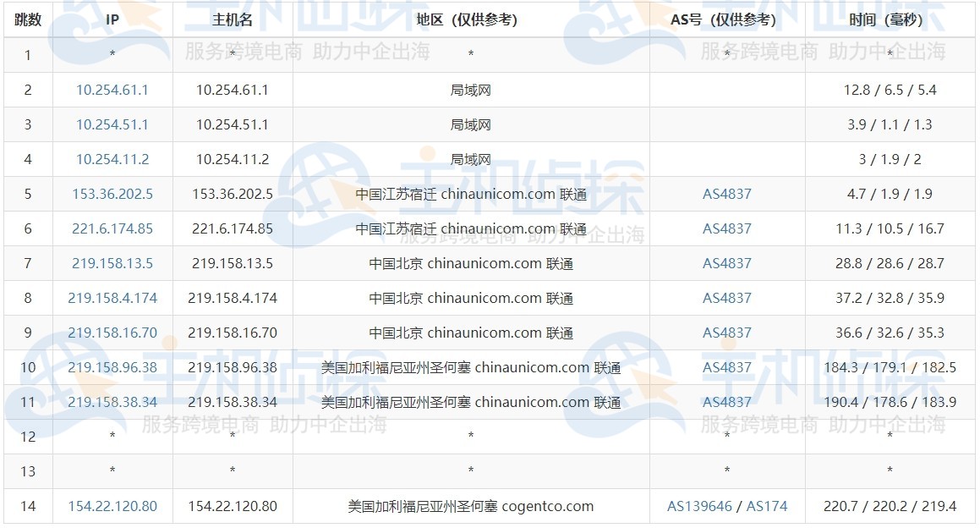Open IP link 10.254.61.1

point(112,90)
